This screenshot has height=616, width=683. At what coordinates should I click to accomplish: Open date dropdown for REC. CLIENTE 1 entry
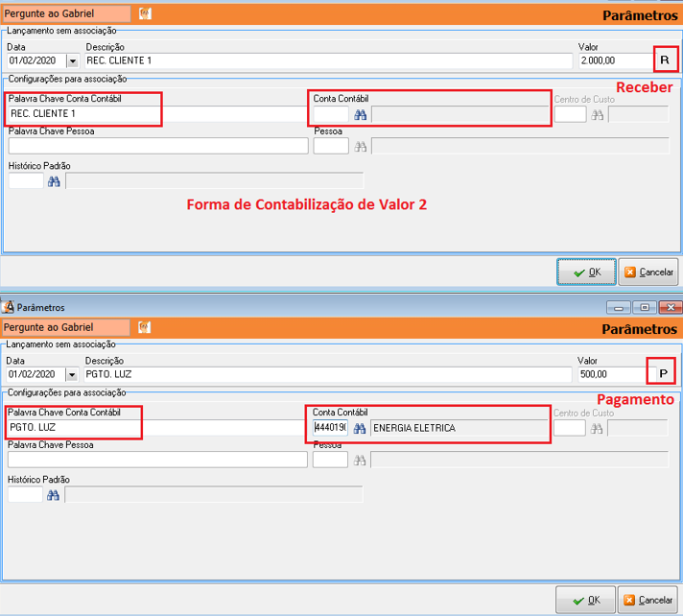point(73,61)
